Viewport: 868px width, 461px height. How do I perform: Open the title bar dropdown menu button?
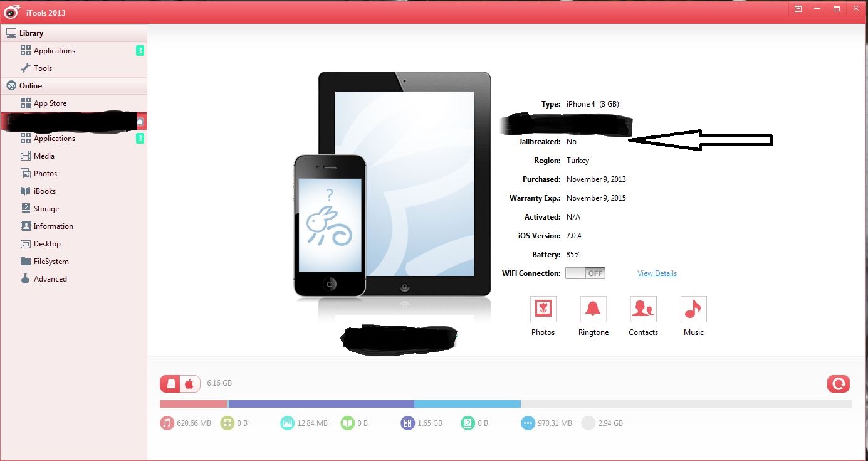coord(798,9)
